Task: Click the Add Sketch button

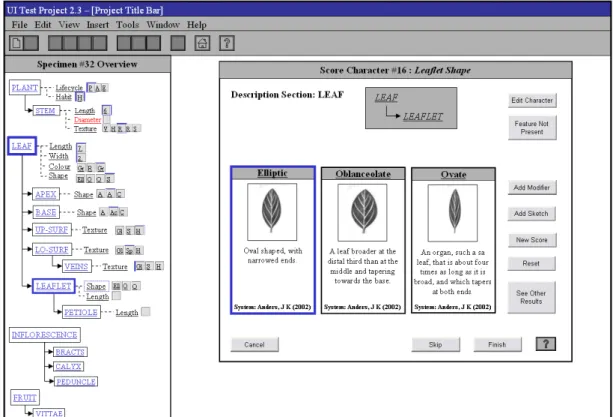Action: (x=532, y=213)
